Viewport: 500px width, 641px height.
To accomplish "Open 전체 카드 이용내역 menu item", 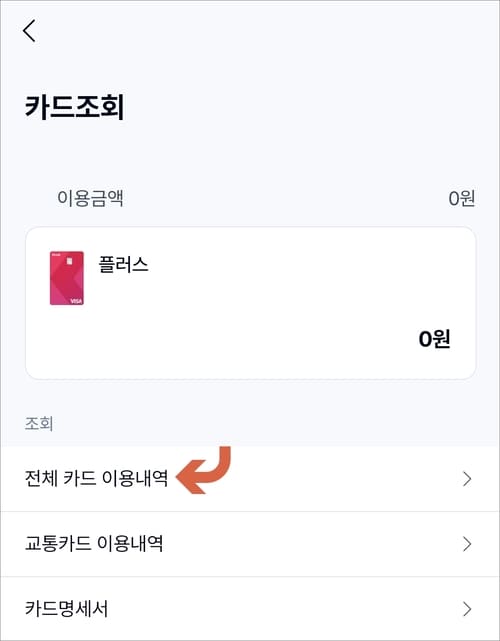I will (x=250, y=479).
